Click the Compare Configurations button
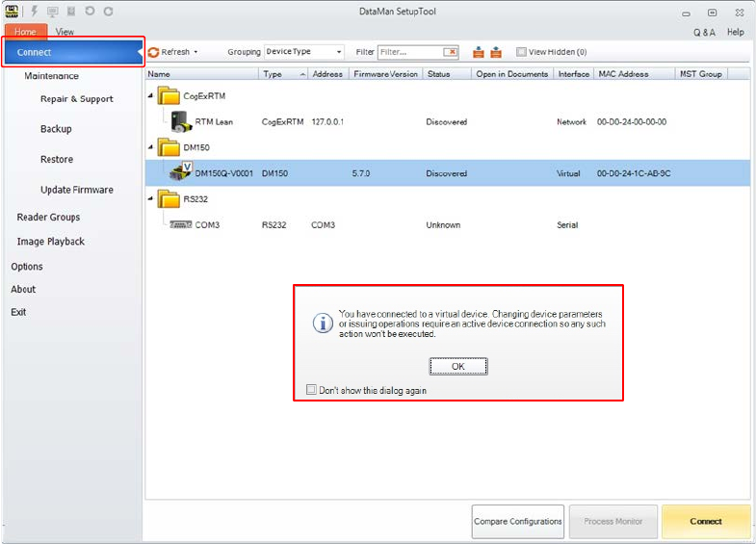 [518, 521]
